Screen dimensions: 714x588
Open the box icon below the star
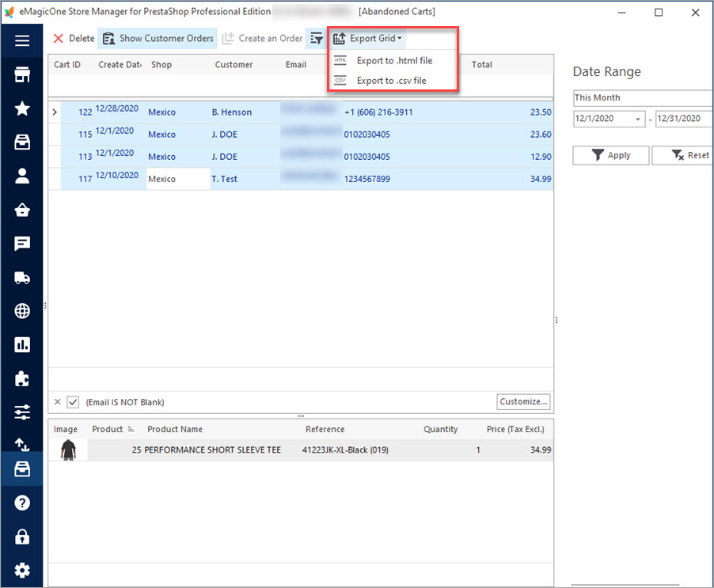pyautogui.click(x=22, y=142)
